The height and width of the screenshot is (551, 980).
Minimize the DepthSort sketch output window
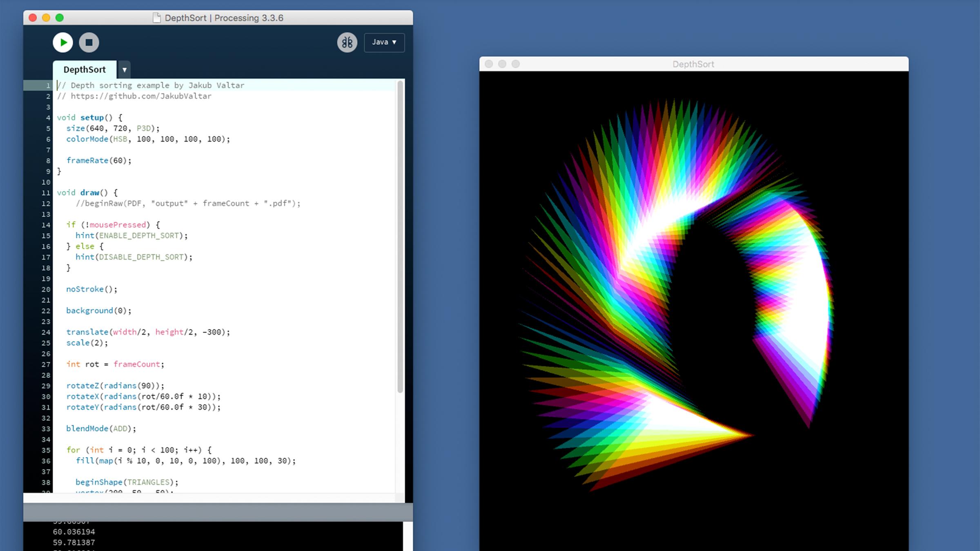502,64
